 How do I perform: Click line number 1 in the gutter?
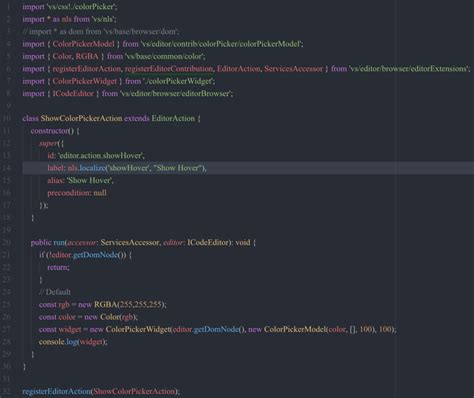(x=9, y=6)
